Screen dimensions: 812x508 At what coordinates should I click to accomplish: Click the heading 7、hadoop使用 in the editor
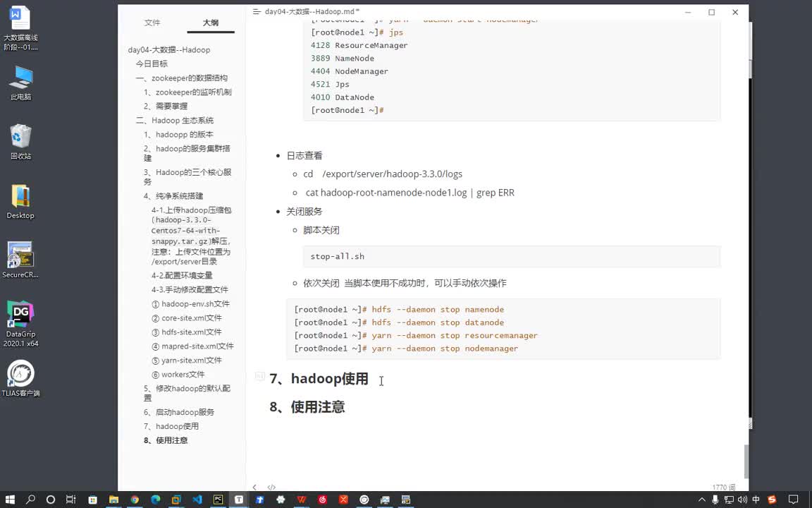tap(319, 379)
